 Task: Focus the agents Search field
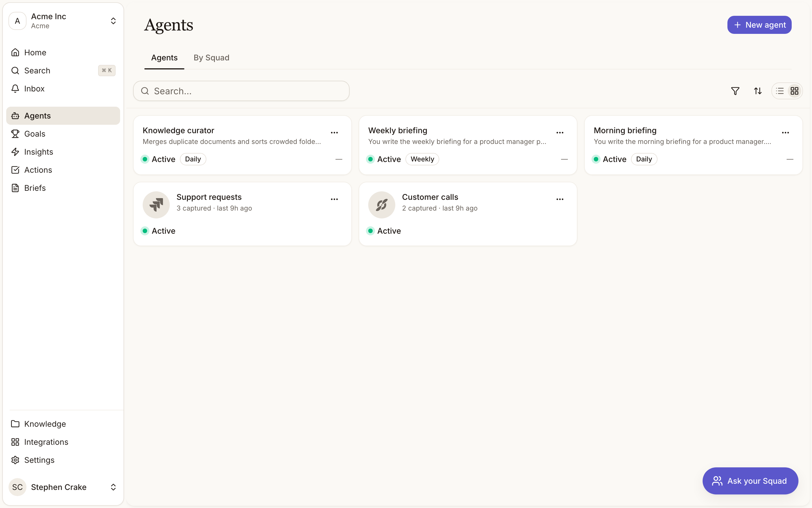tap(241, 91)
